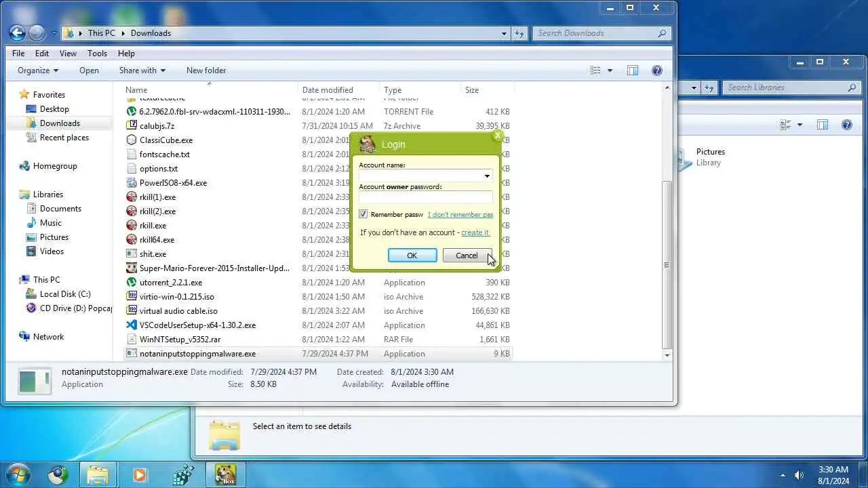Open the Organize dropdown menu
This screenshot has width=868, height=488.
point(38,70)
